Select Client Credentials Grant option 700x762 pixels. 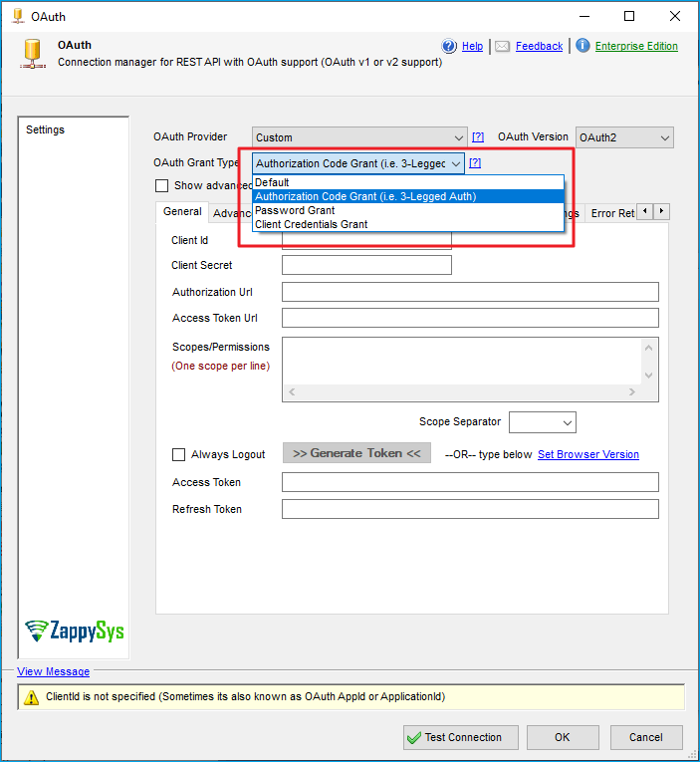408,224
